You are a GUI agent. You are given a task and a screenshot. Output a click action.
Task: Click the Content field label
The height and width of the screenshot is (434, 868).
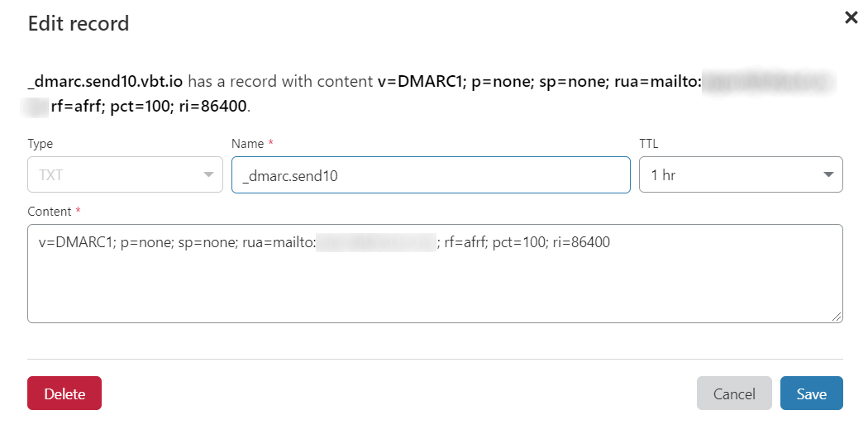pos(50,212)
